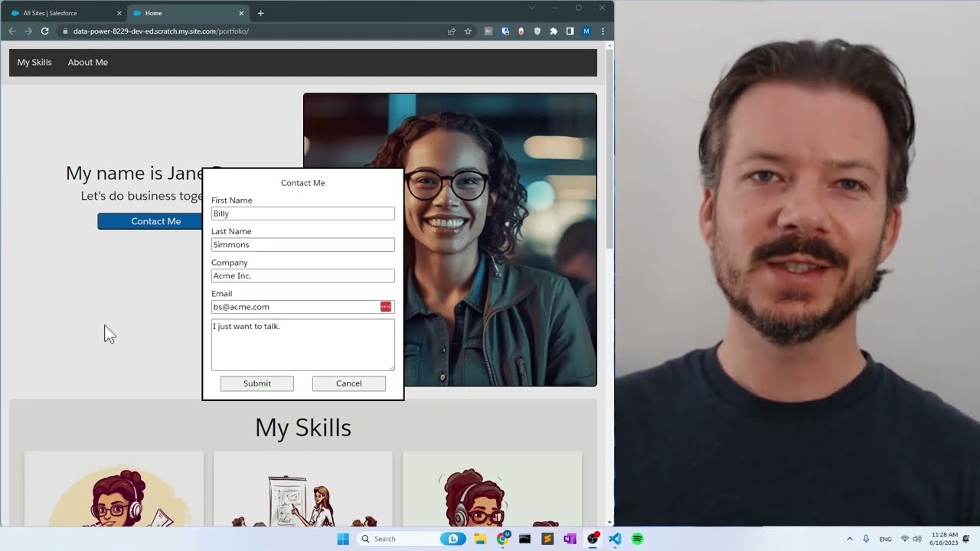Click the taskbar Search box
Image resolution: width=980 pixels, height=551 pixels.
412,539
